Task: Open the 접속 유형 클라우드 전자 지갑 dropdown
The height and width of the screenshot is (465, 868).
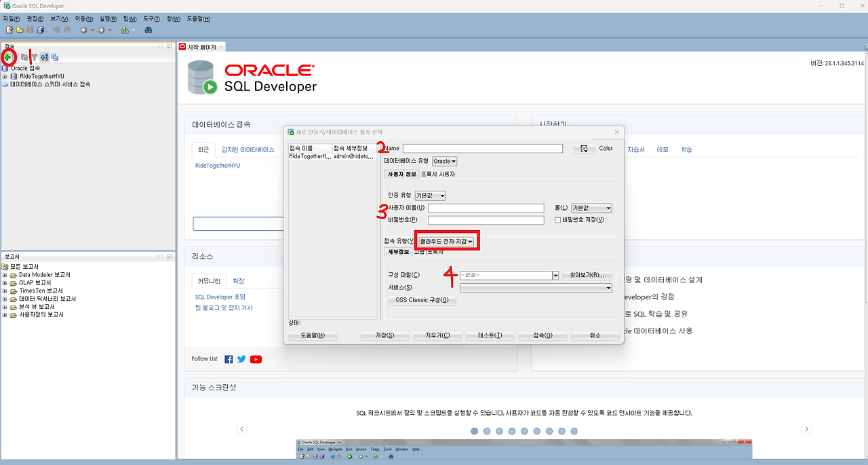Action: coord(447,241)
